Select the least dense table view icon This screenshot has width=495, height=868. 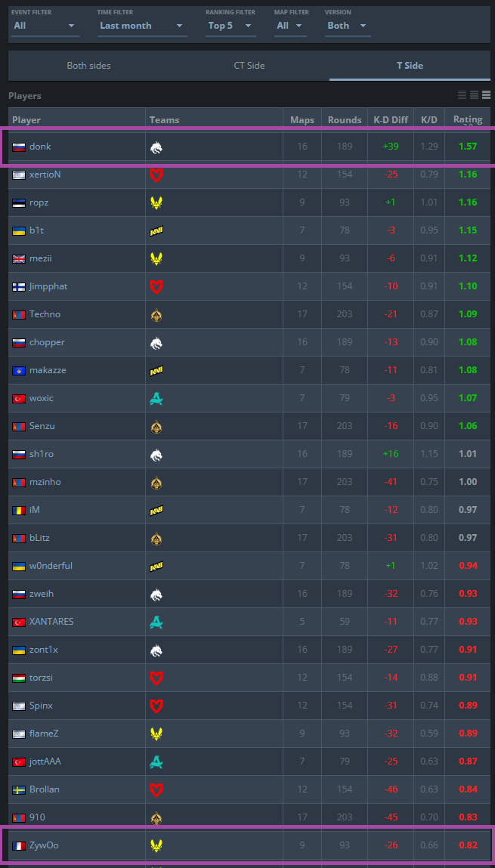[486, 95]
